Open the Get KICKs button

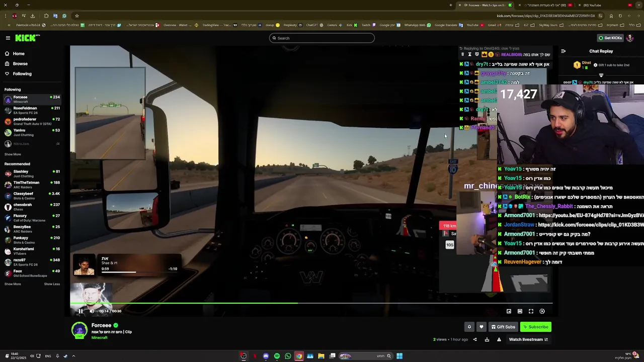pos(610,38)
